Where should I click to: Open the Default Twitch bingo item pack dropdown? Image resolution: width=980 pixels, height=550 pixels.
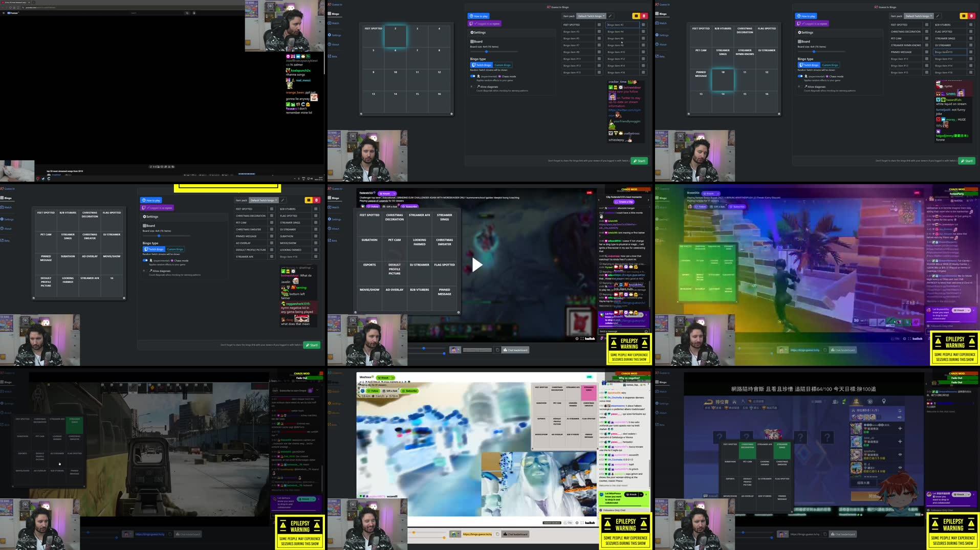(x=591, y=16)
